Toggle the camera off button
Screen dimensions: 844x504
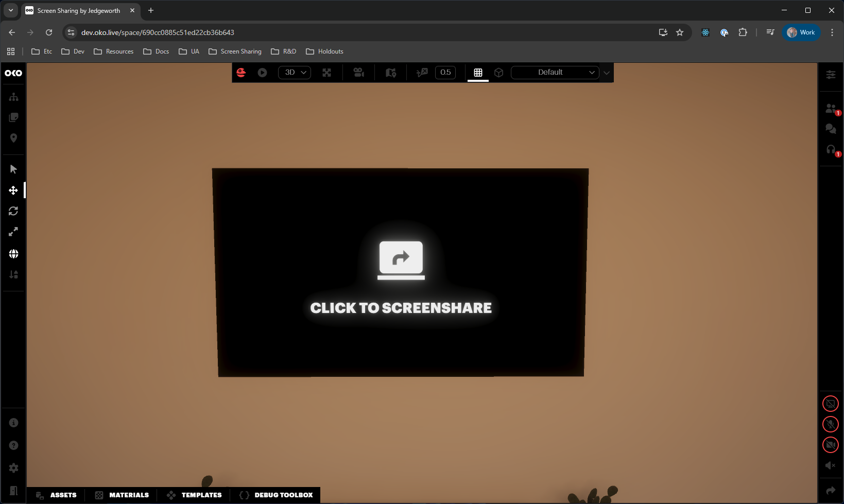(830, 445)
